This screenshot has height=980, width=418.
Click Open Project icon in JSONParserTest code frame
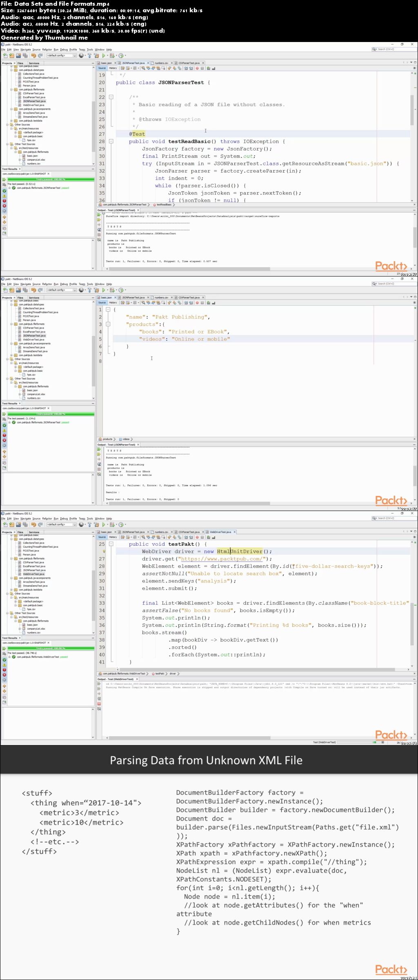pos(18,55)
